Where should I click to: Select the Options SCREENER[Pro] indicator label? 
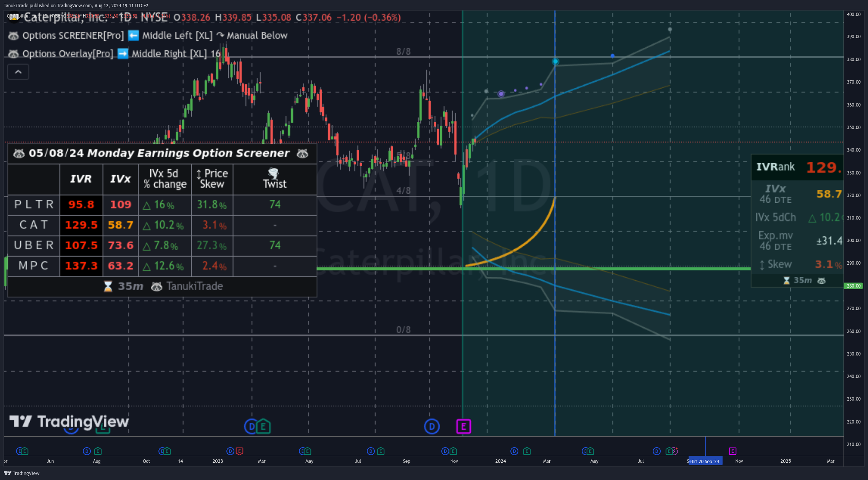pos(73,36)
